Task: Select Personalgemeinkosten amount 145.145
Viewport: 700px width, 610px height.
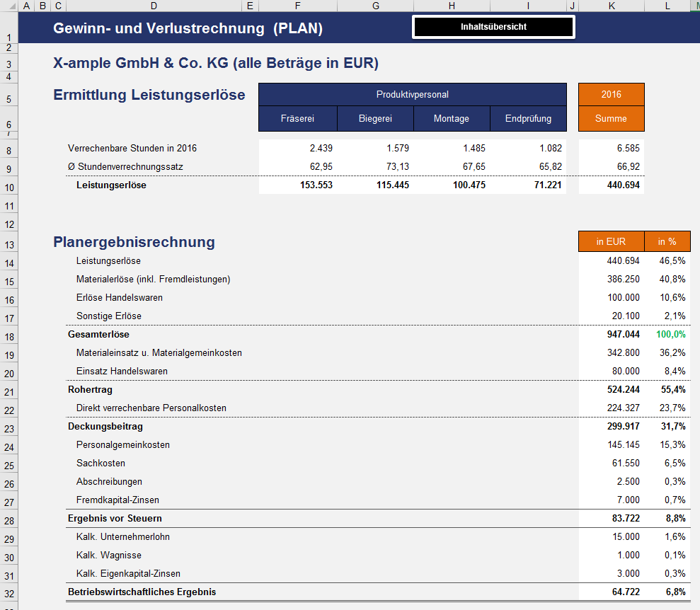Action: (x=611, y=444)
